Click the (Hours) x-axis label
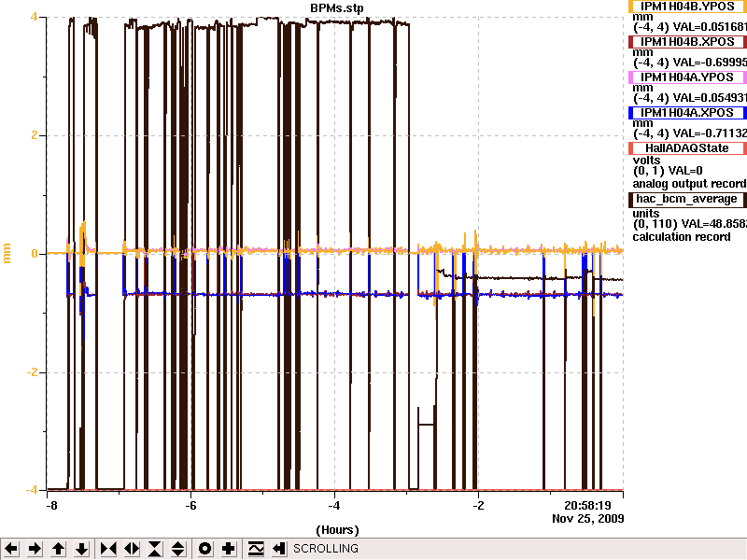Viewport: 747px width, 560px height. pos(337,530)
